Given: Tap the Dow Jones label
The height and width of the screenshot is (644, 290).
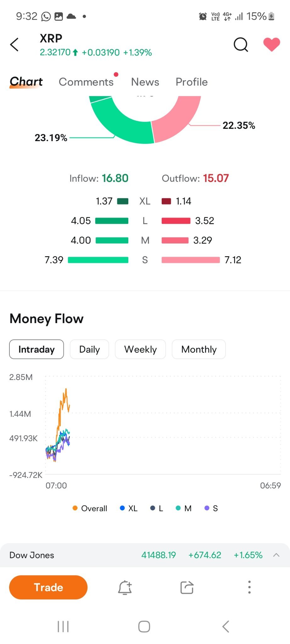Looking at the screenshot, I should coord(32,555).
